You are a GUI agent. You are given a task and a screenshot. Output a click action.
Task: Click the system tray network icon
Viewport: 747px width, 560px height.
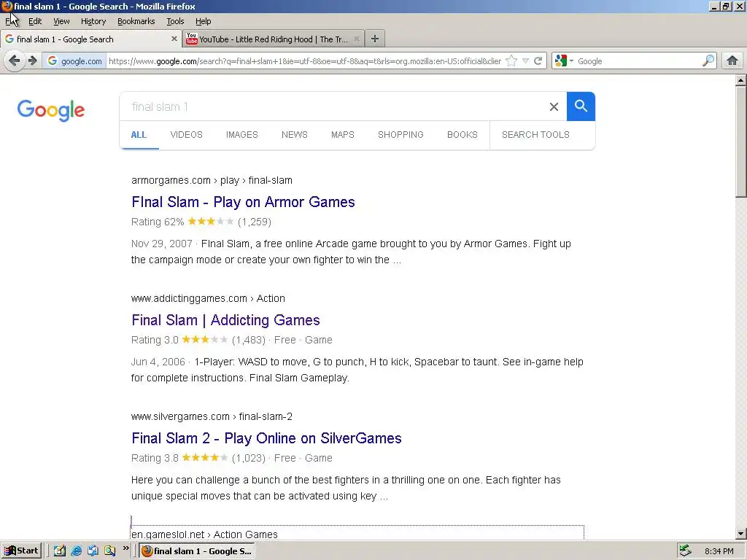[685, 551]
